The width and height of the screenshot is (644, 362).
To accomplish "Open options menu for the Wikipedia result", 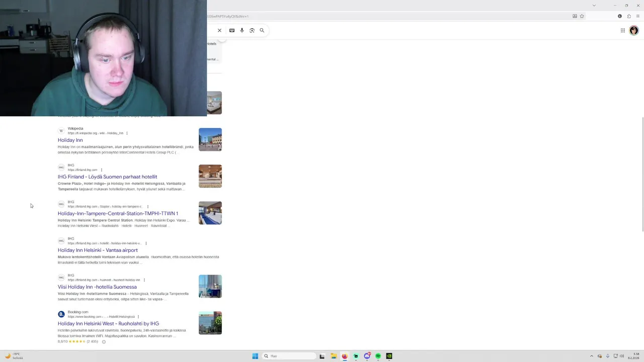I will coord(127,133).
